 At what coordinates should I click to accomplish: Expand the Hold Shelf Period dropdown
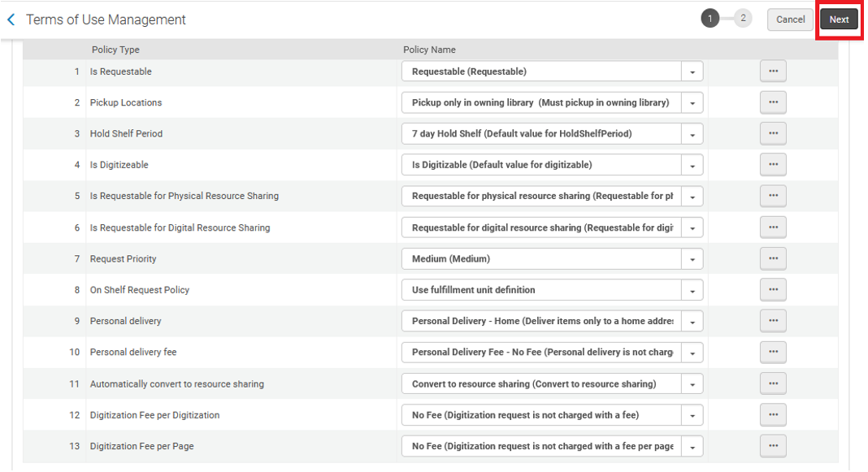(x=692, y=134)
